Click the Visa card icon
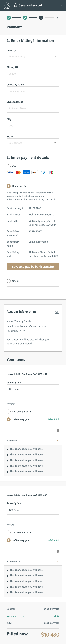 tap(10, 172)
